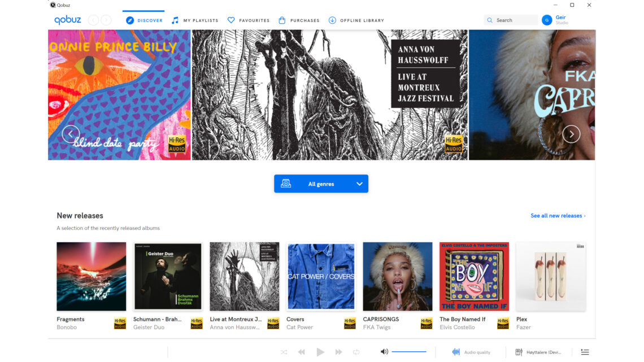
Task: Open the Høyttalere output device selector
Action: point(538,352)
